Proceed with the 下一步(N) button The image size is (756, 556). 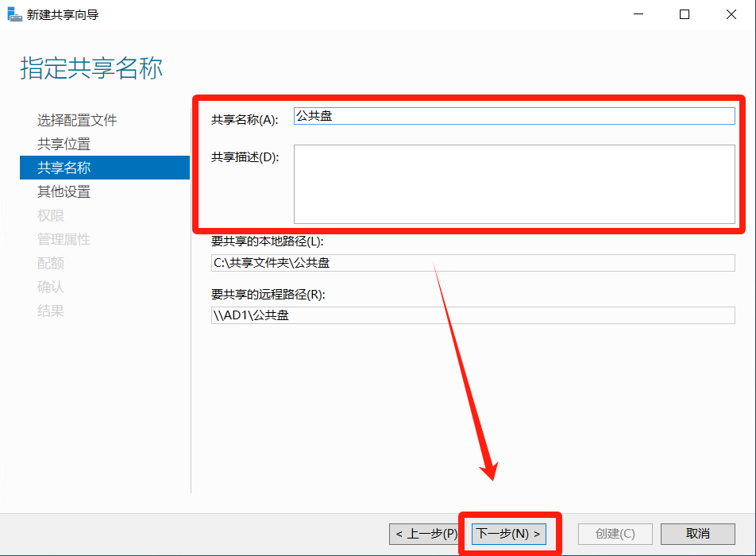509,534
